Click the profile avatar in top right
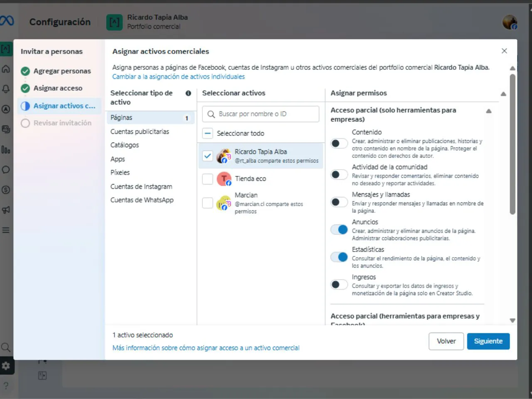Screen dimensions: 532x399 click(510, 22)
